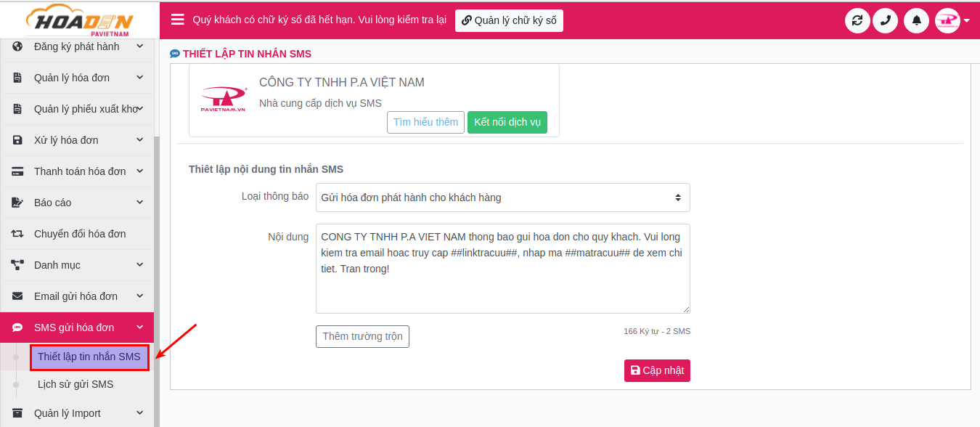This screenshot has width=980, height=427.
Task: Click Thiết lập nội dung tin nhắn SMS heading
Action: [266, 169]
